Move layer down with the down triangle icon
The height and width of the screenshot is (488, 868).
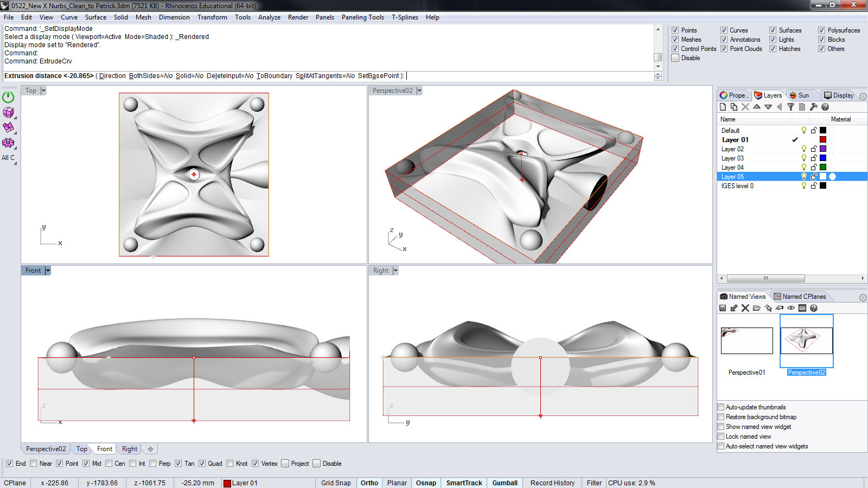[768, 107]
